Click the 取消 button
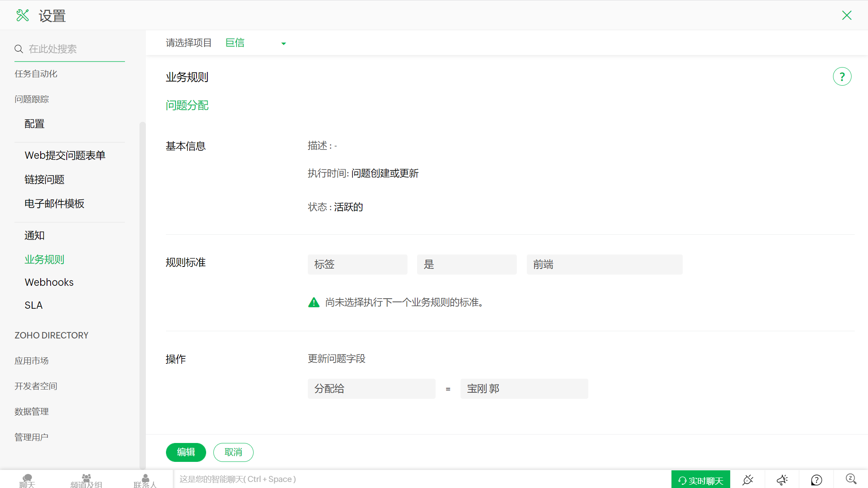The image size is (868, 488). click(233, 452)
